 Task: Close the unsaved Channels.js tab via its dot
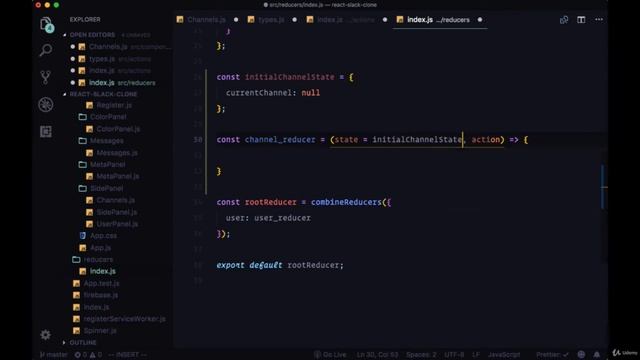tap(236, 20)
